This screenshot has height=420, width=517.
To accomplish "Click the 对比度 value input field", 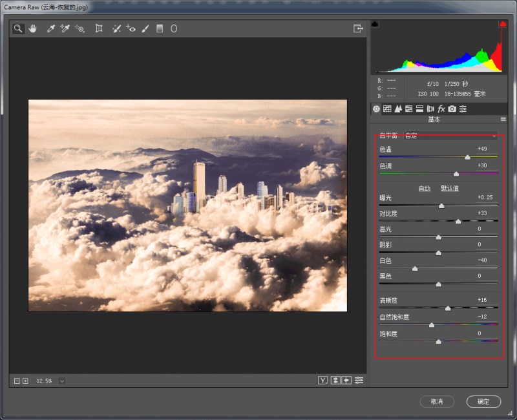I will pos(483,213).
